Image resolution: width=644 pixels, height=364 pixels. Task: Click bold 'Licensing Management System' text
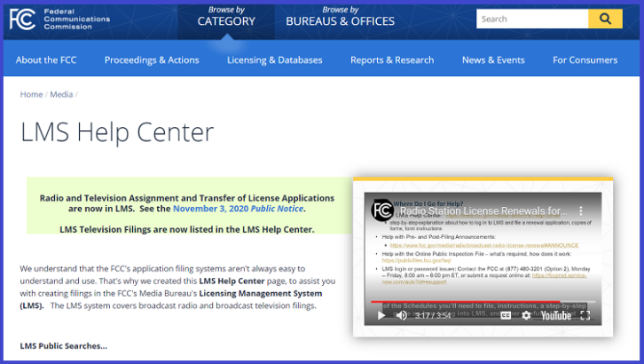[261, 293]
